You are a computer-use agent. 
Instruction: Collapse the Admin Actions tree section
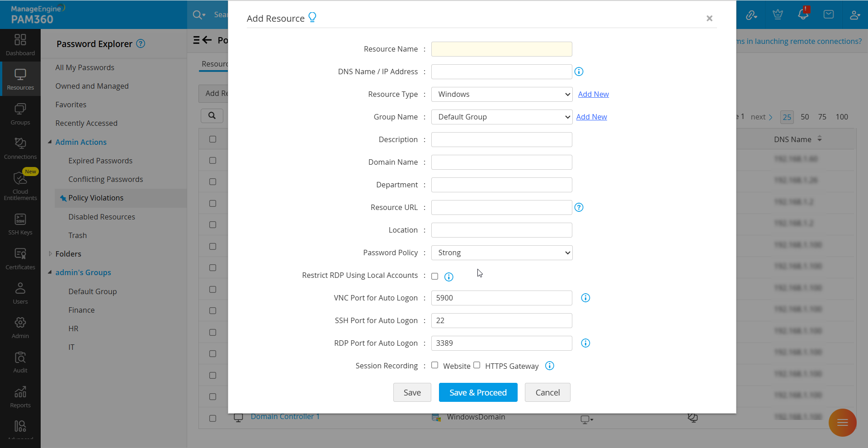(50, 142)
